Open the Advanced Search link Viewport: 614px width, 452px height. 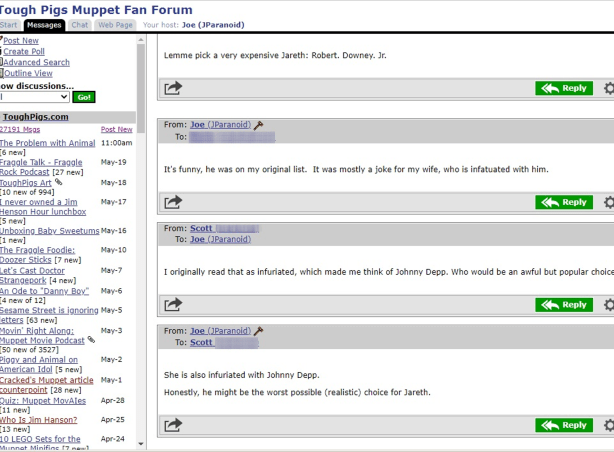(x=37, y=62)
